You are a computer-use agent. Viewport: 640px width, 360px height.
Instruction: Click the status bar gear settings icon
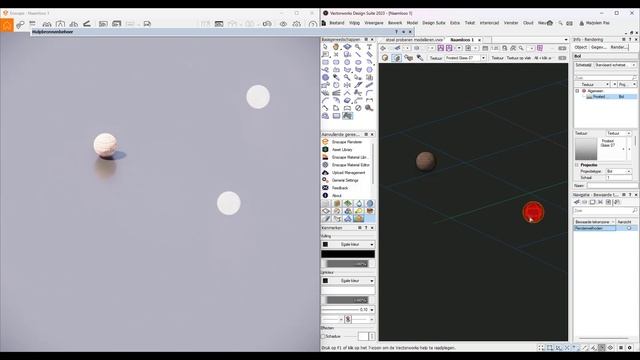[x=629, y=348]
